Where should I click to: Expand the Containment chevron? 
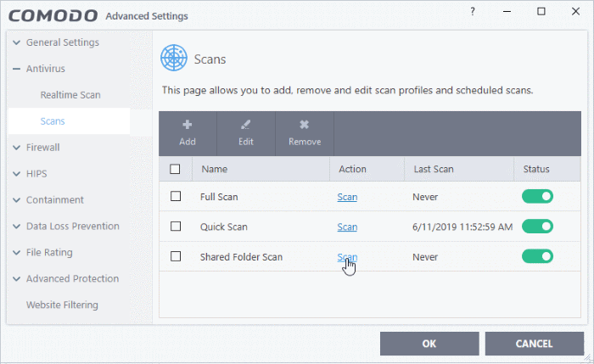coord(16,200)
